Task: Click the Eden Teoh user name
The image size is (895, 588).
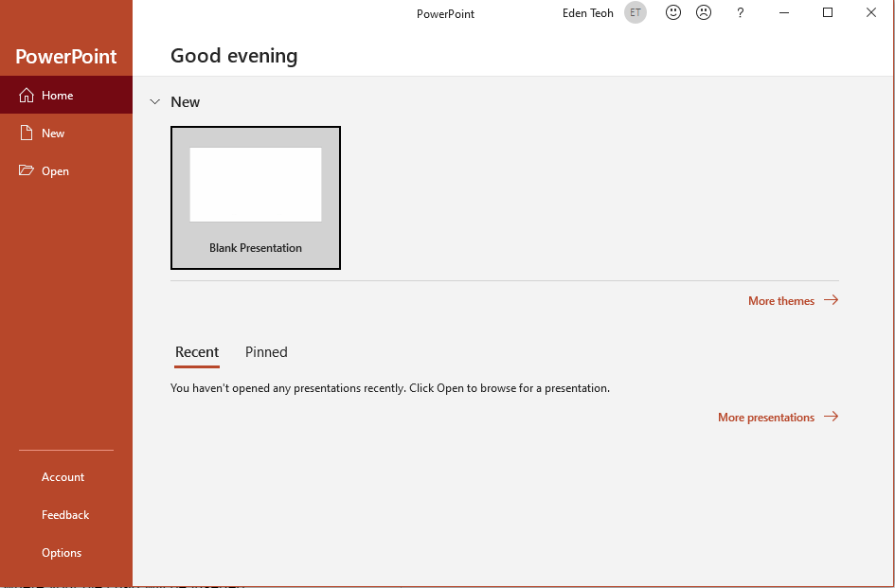Action: 587,13
